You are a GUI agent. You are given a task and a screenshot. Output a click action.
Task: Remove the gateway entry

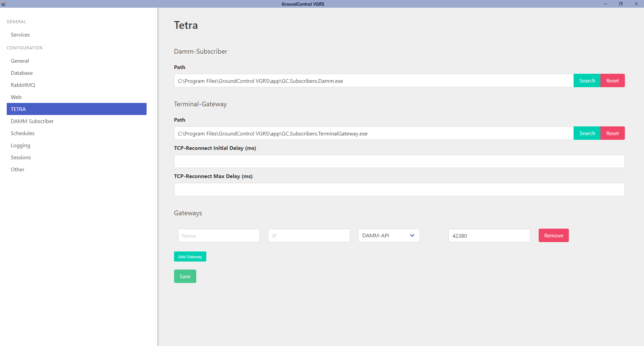(553, 236)
